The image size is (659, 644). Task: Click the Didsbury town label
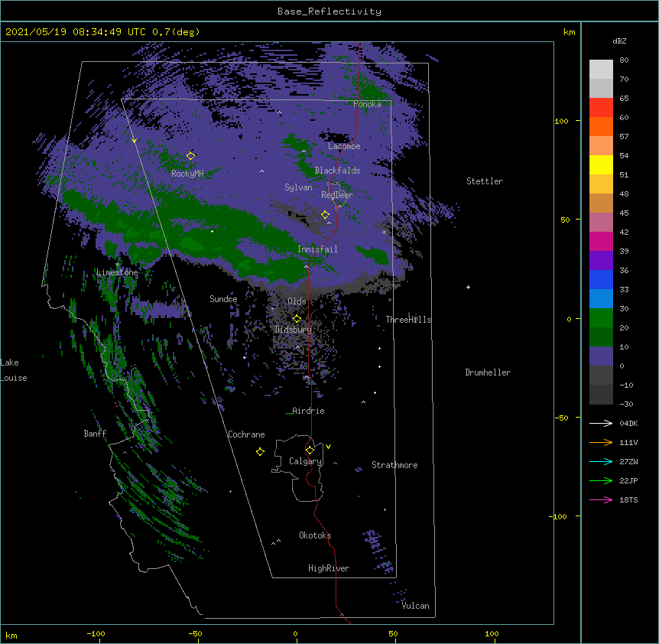pos(293,330)
